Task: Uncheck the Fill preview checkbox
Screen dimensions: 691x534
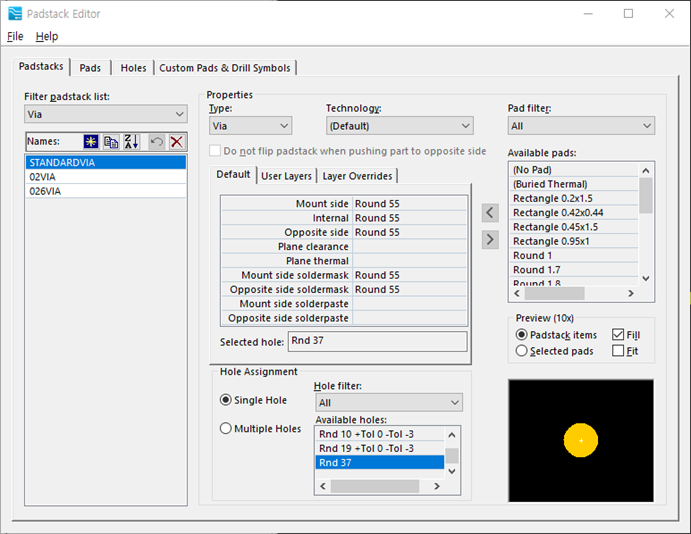Action: pyautogui.click(x=618, y=335)
